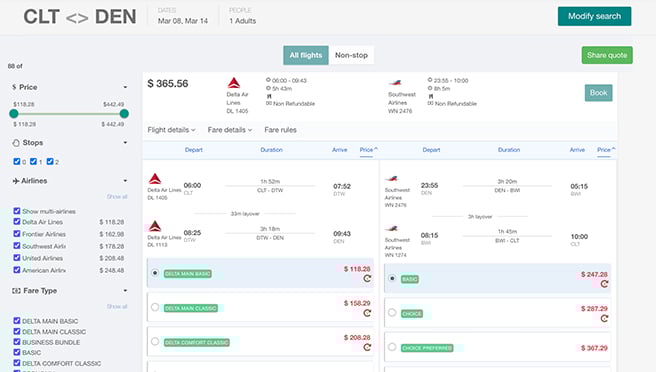656x372 pixels.
Task: Uncheck the 0 stops checkbox
Action: click(17, 161)
